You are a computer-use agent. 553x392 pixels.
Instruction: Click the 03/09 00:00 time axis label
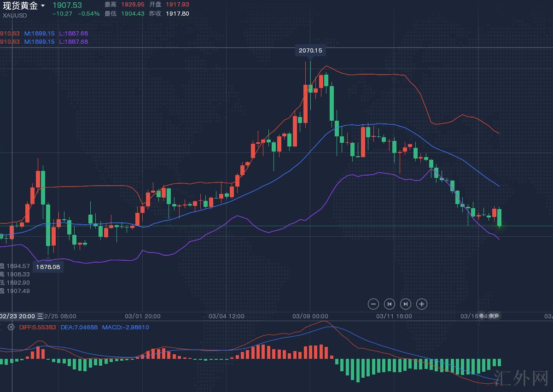click(x=310, y=316)
